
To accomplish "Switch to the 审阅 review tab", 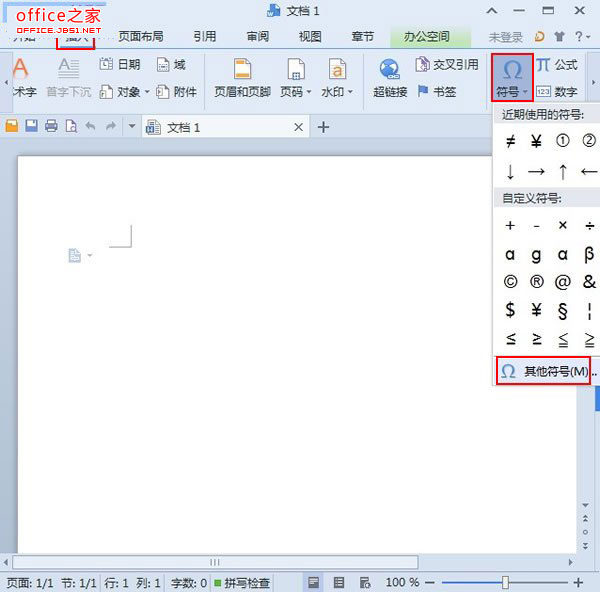I will [x=257, y=37].
